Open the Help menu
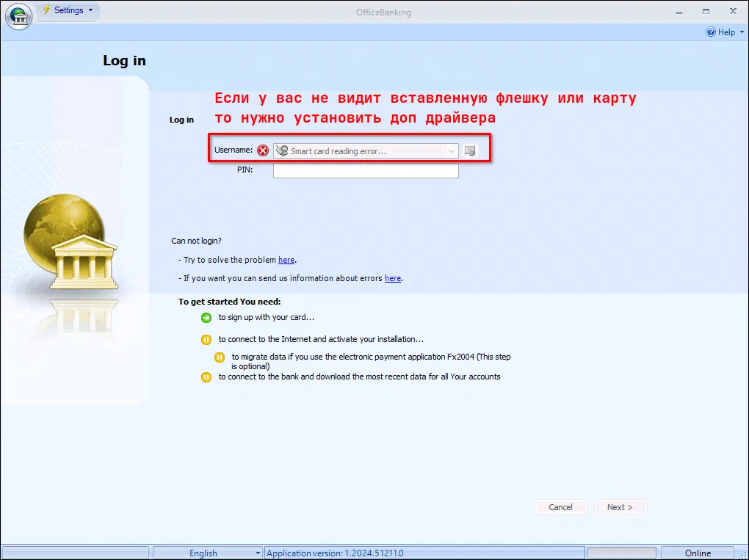The image size is (749, 560). (x=726, y=32)
